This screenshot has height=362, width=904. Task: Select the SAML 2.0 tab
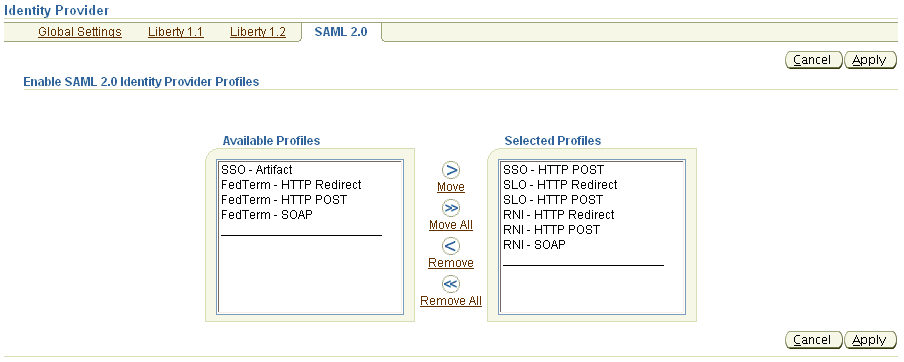click(341, 32)
